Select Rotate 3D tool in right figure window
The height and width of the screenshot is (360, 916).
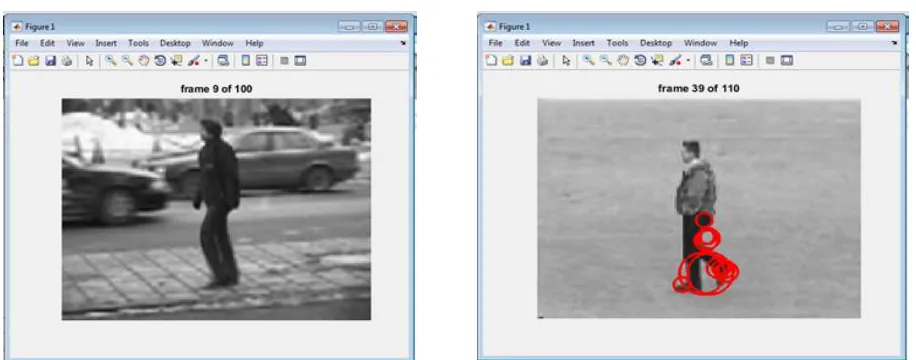coord(640,60)
